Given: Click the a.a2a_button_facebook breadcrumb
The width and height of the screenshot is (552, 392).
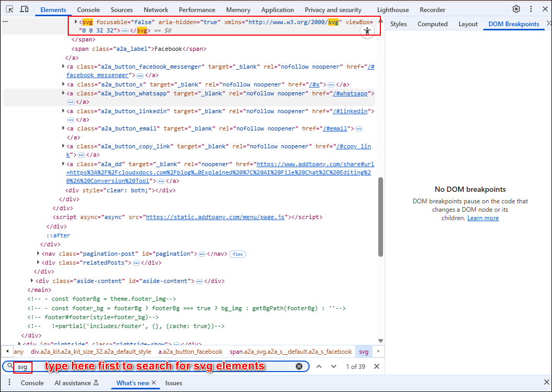Looking at the screenshot, I should click(x=190, y=352).
